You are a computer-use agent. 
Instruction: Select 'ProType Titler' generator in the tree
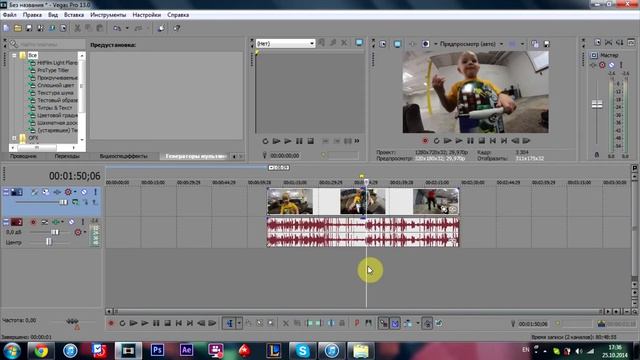53,70
